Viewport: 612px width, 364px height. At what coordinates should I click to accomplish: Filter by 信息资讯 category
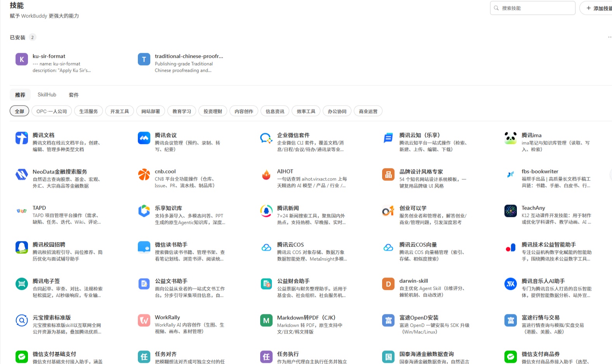pos(275,111)
